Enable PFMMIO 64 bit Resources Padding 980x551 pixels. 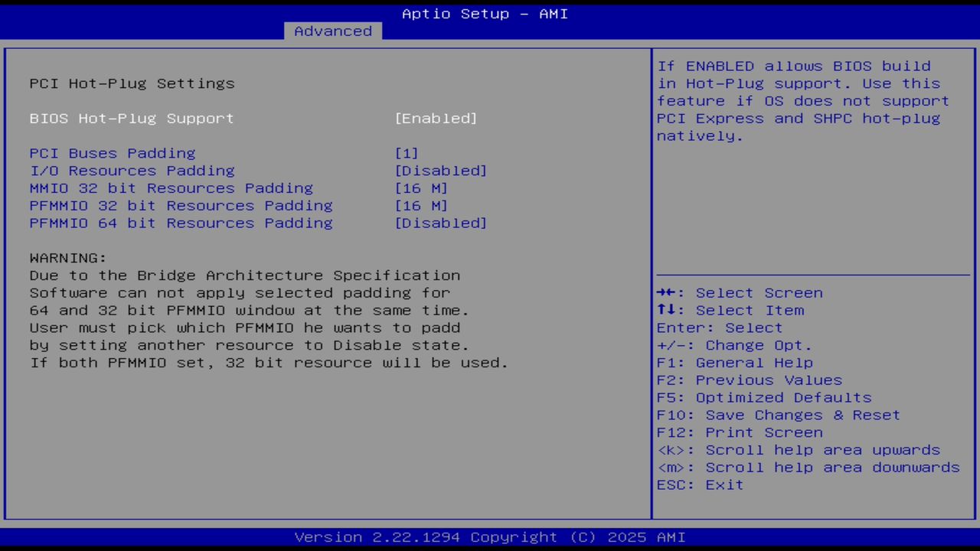pyautogui.click(x=181, y=223)
